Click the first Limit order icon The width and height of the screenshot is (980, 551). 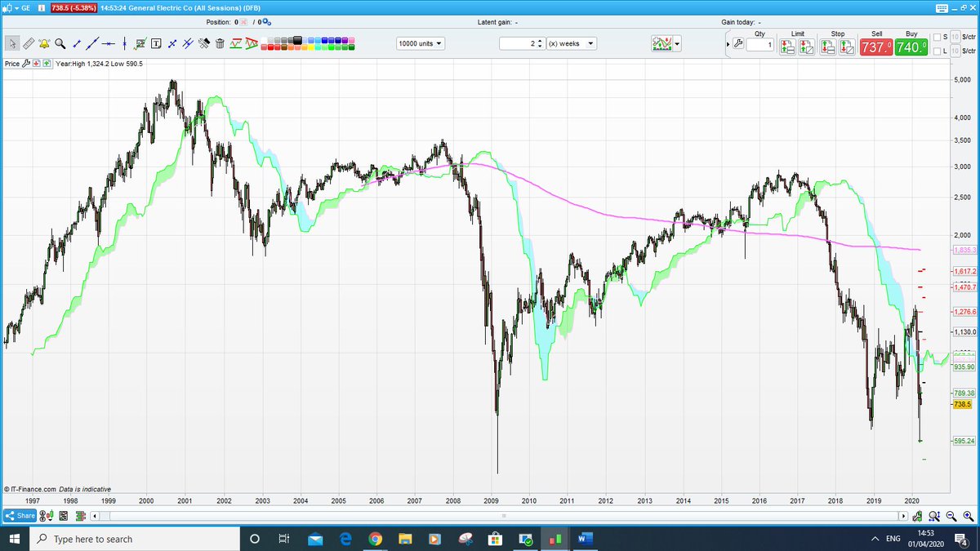787,47
